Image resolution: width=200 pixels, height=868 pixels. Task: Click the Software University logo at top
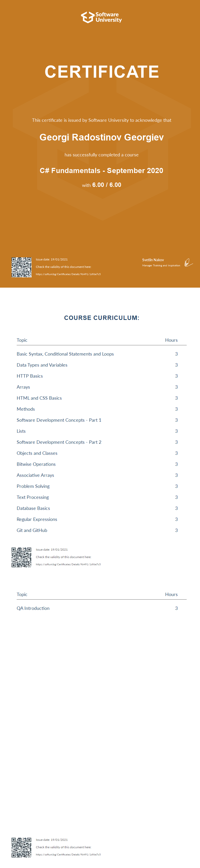101,17
